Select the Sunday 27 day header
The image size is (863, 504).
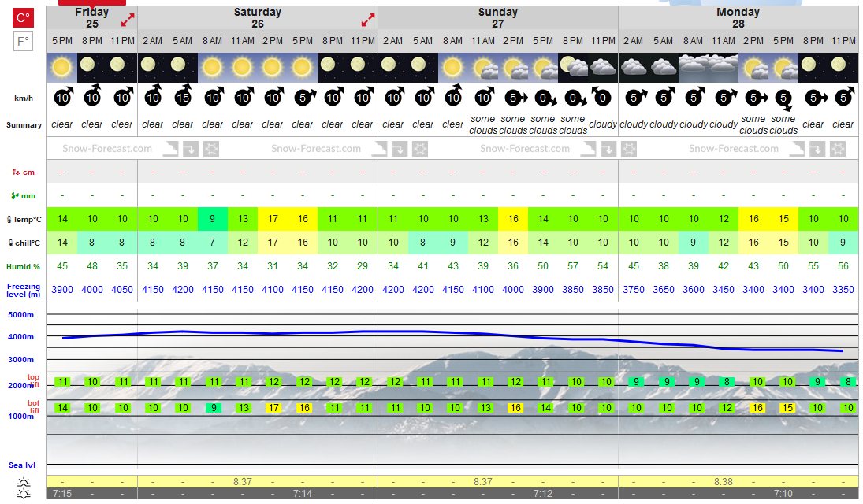tap(498, 17)
